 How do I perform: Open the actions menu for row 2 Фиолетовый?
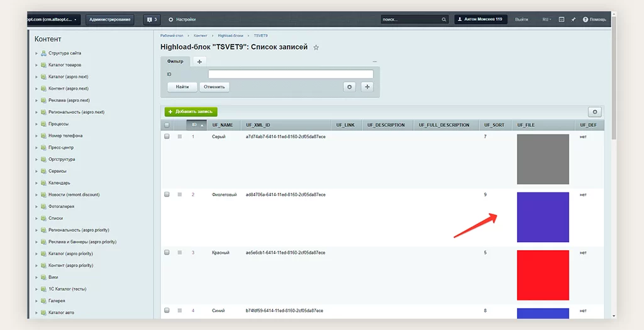tap(179, 195)
